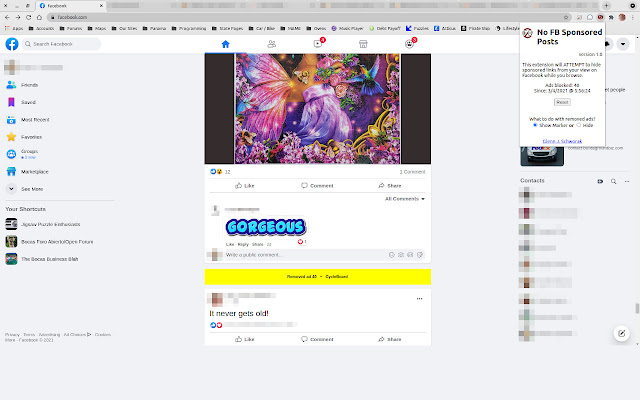Open the browser home page icon
This screenshot has height=400, width=640.
pos(39,17)
